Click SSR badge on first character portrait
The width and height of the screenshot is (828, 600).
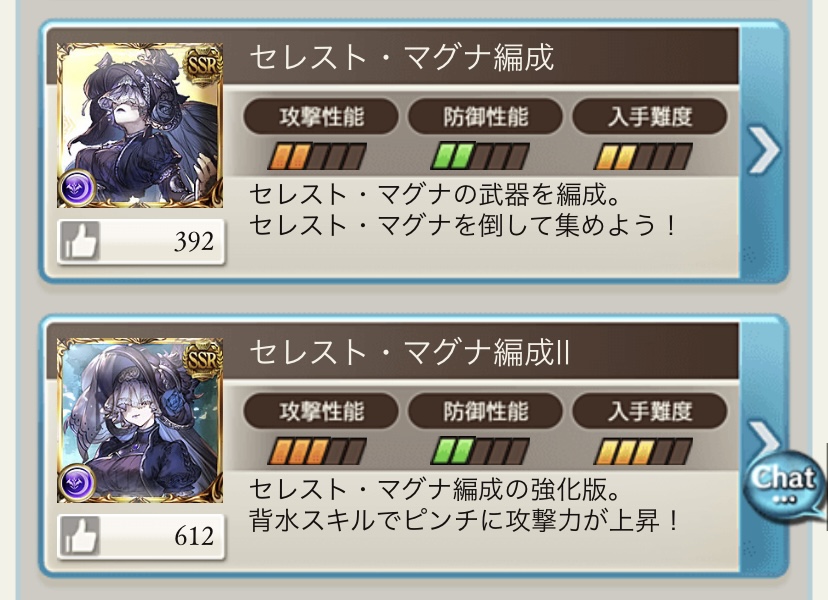[203, 65]
